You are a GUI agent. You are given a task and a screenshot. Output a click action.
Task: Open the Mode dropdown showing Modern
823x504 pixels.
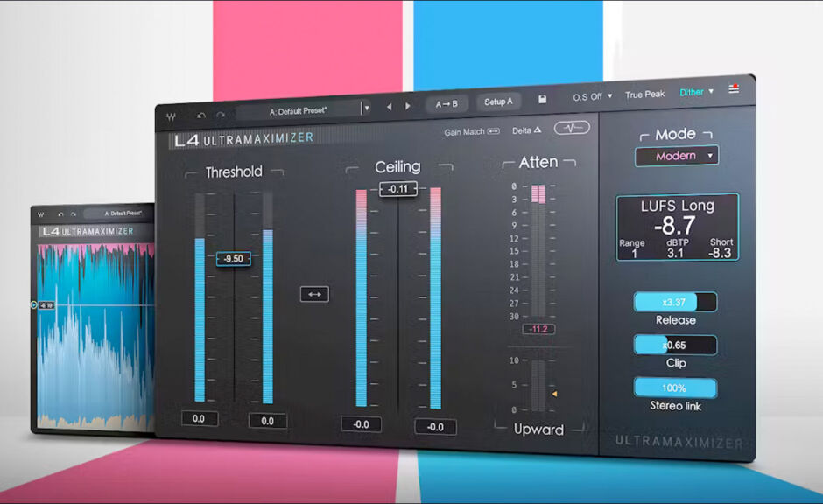[676, 156]
